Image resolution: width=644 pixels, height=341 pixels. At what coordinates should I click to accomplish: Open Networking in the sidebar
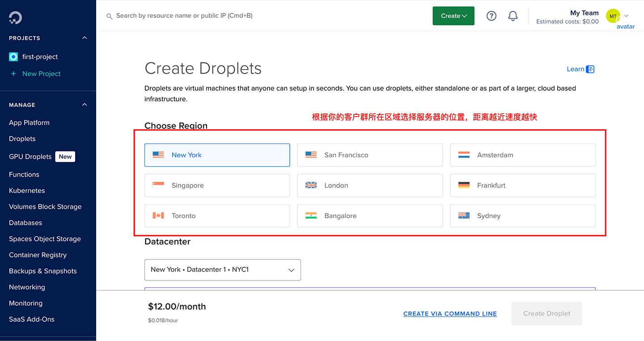coord(27,287)
